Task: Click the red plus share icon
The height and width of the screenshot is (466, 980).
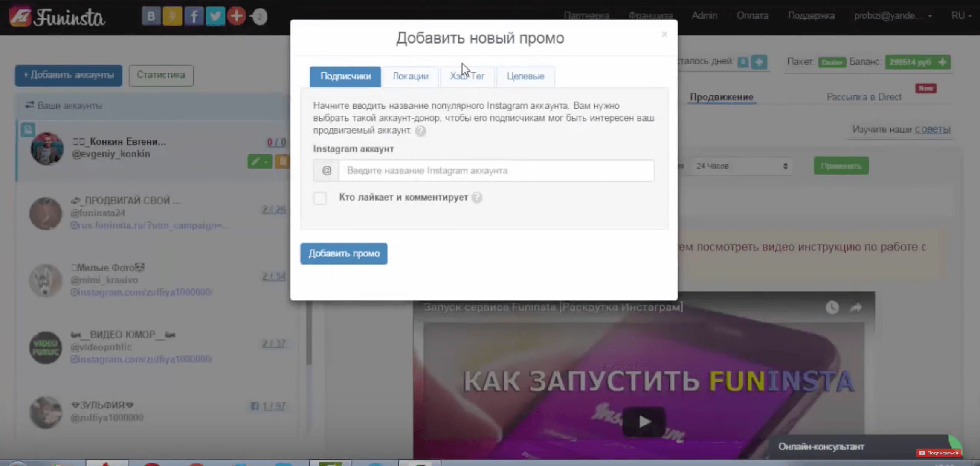Action: [236, 16]
